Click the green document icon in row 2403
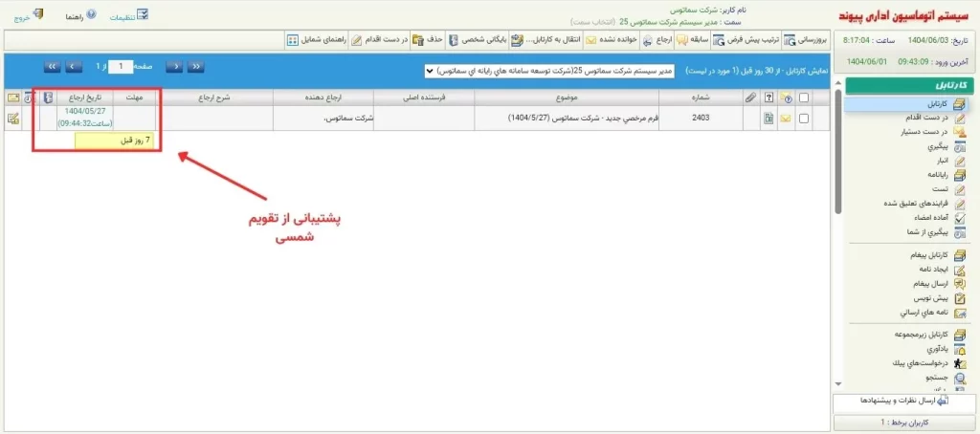980x434 pixels. (x=768, y=118)
